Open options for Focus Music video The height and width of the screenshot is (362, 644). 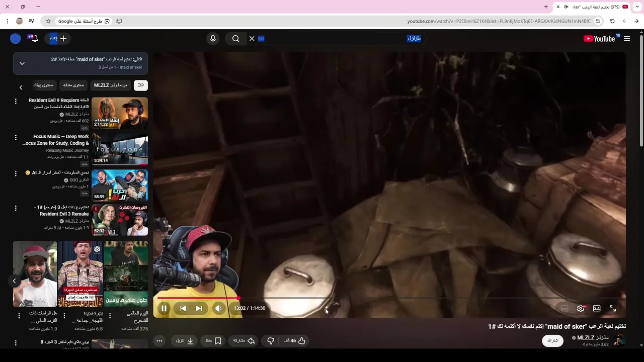click(x=16, y=137)
